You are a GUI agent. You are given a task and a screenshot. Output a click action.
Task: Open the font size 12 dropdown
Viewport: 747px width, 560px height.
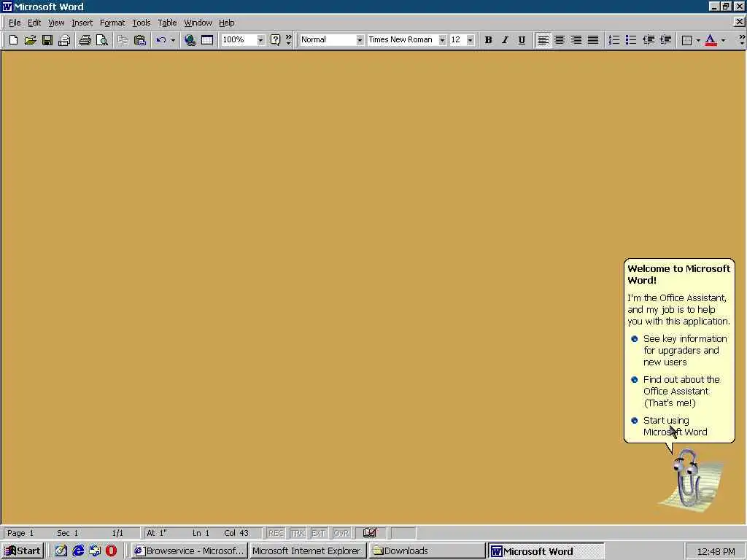[x=471, y=40]
